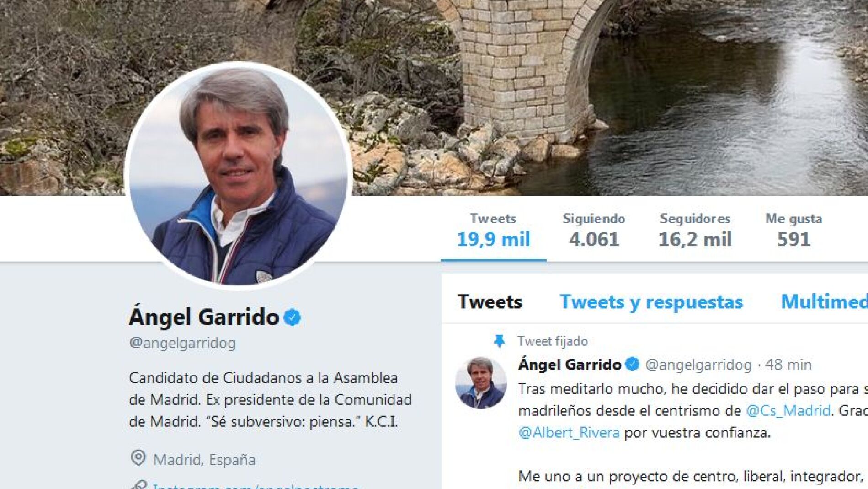The image size is (868, 489).
Task: Click the pin icon next to Tweet fijado
Action: click(x=499, y=341)
